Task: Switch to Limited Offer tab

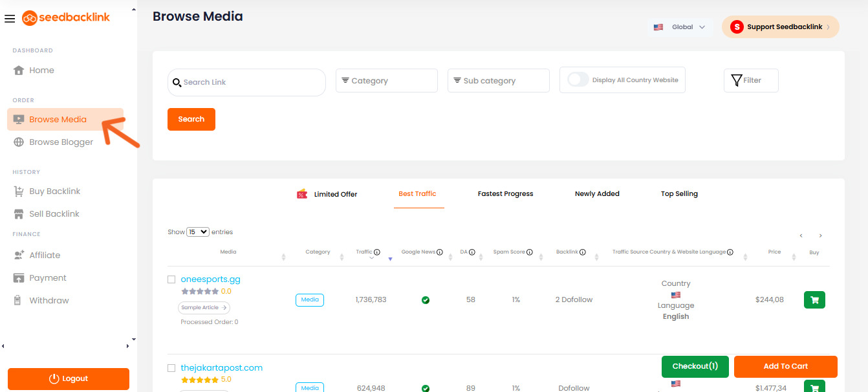Action: click(327, 194)
